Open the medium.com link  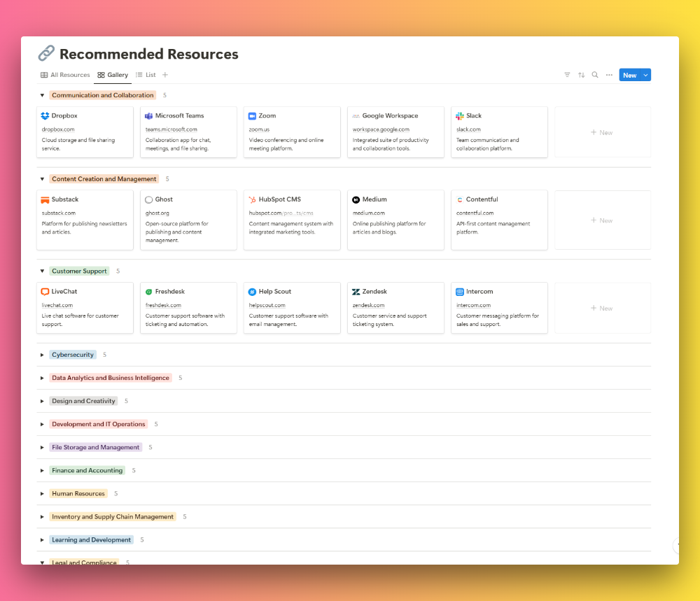pos(368,213)
